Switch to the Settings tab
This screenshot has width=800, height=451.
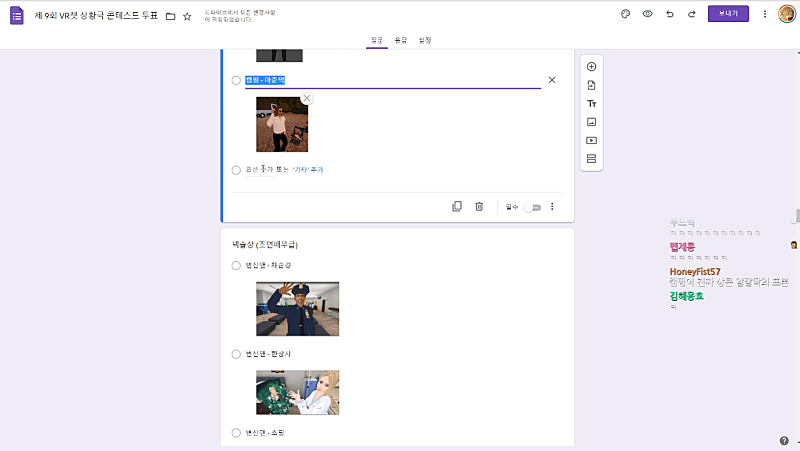click(x=425, y=40)
